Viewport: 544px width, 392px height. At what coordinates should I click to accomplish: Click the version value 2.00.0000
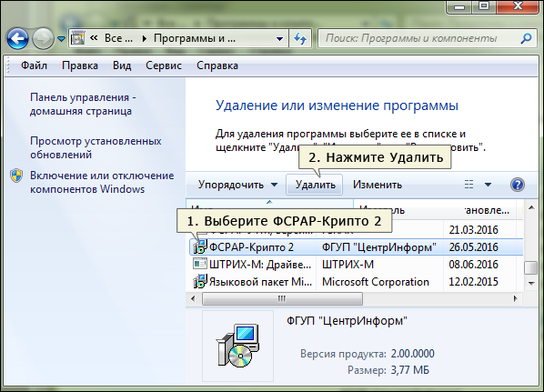412,354
